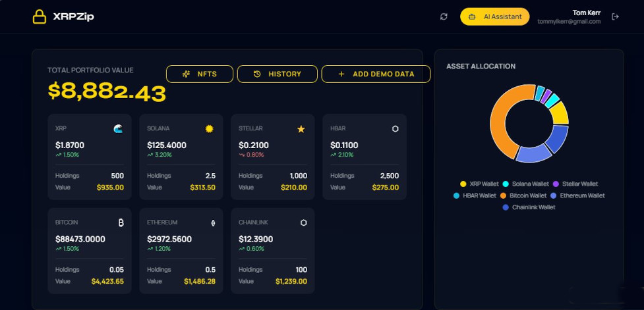Click the Stellar price $0.2100

[253, 145]
